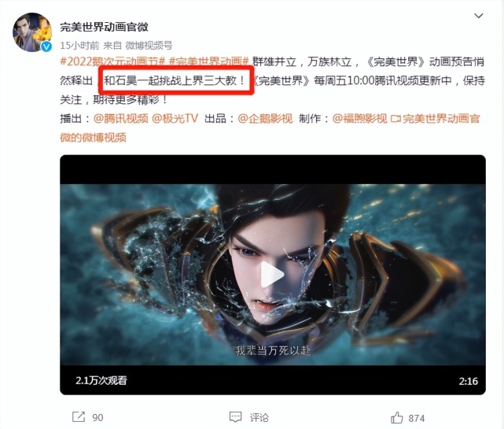This screenshot has width=504, height=429.
Task: Click the repost share icon
Action: click(79, 416)
